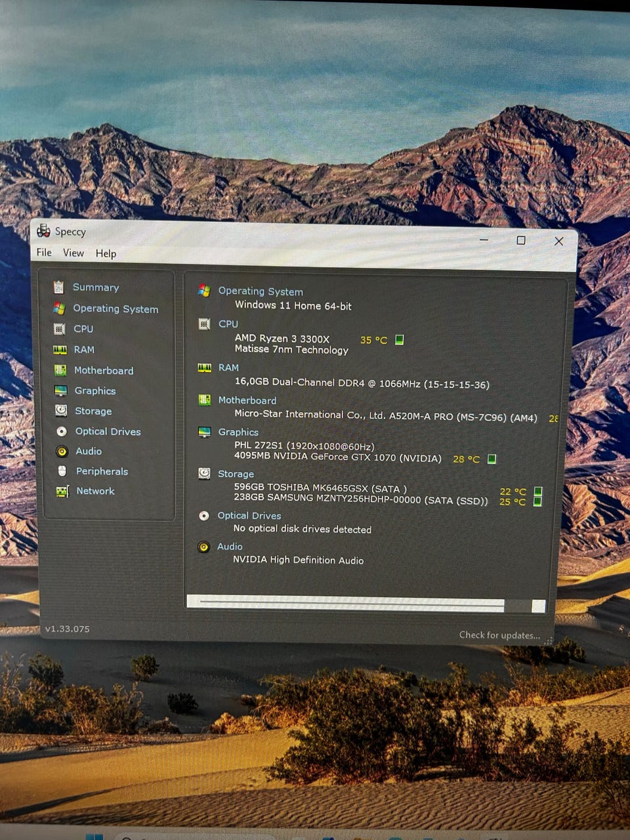Viewport: 630px width, 840px height.
Task: Click the green temperature icon beside 28 °C GPU
Action: click(x=492, y=459)
